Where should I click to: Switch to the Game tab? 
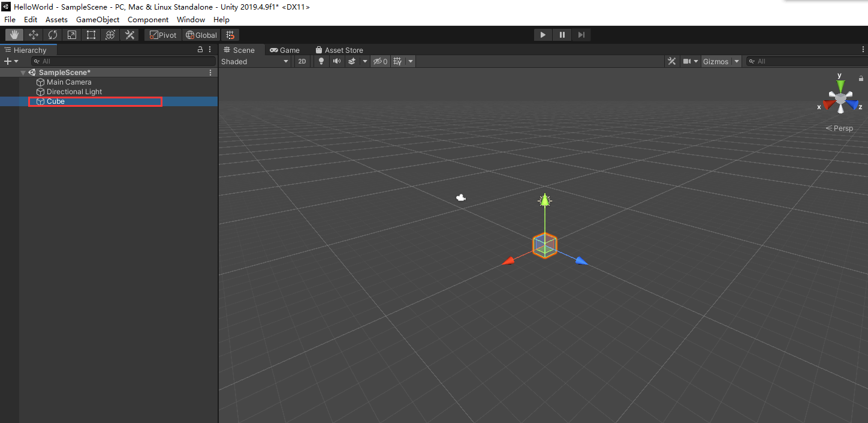tap(285, 50)
